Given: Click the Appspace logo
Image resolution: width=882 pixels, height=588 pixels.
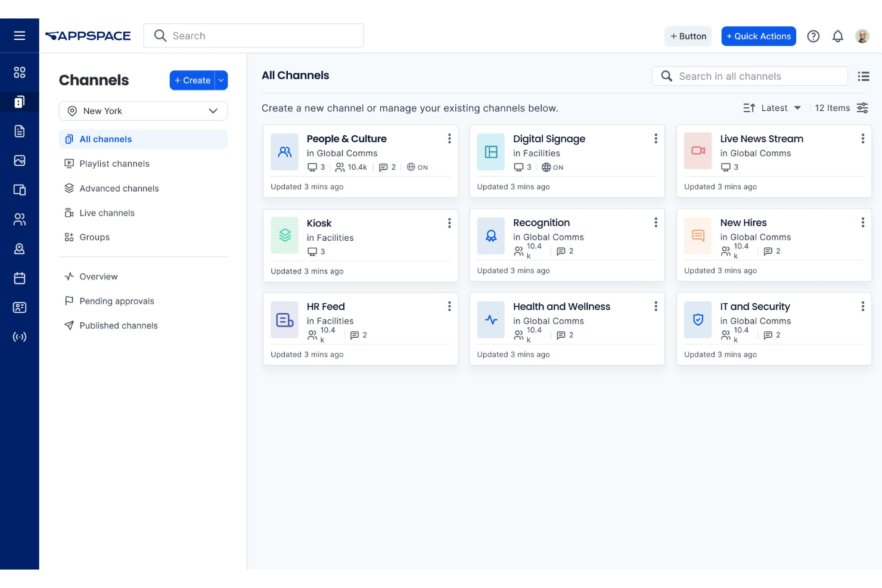Looking at the screenshot, I should [x=88, y=36].
